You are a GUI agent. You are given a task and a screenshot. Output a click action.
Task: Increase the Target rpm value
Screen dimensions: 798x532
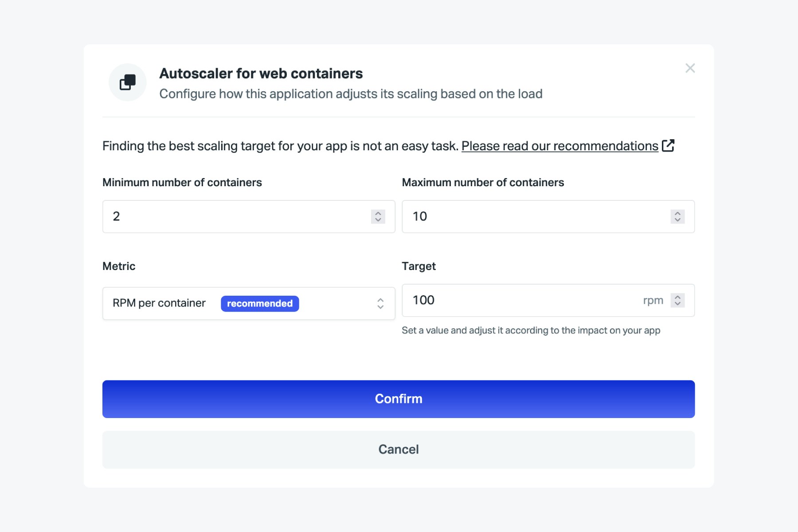pyautogui.click(x=677, y=297)
